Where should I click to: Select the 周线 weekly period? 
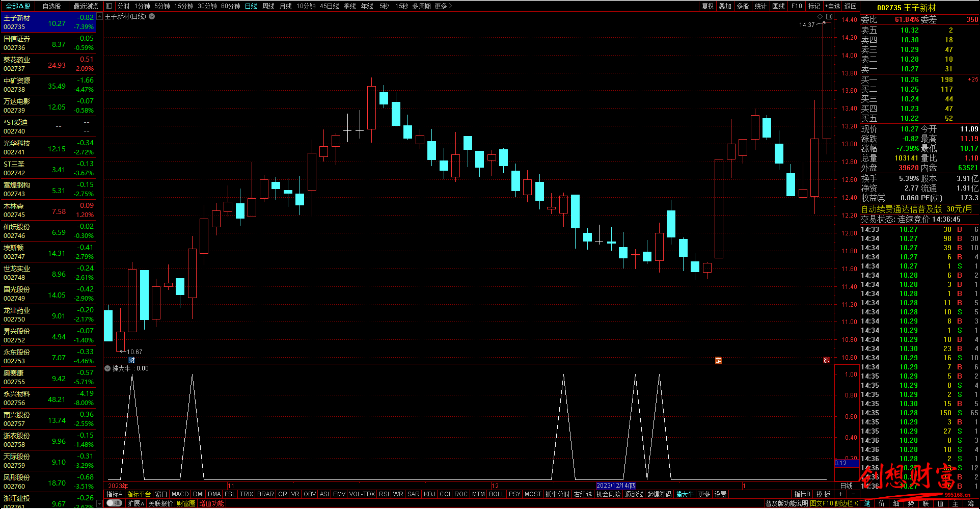click(268, 6)
